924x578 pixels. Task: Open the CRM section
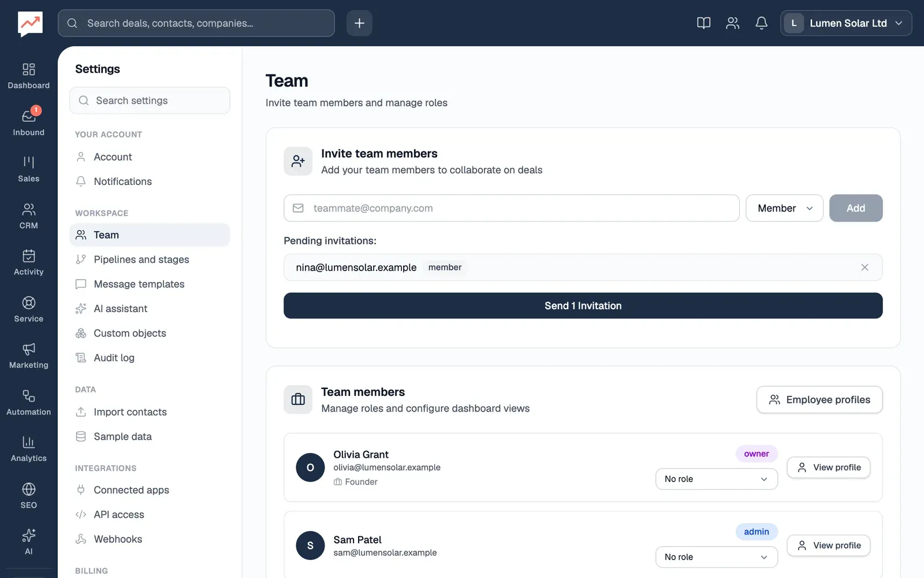(x=28, y=216)
